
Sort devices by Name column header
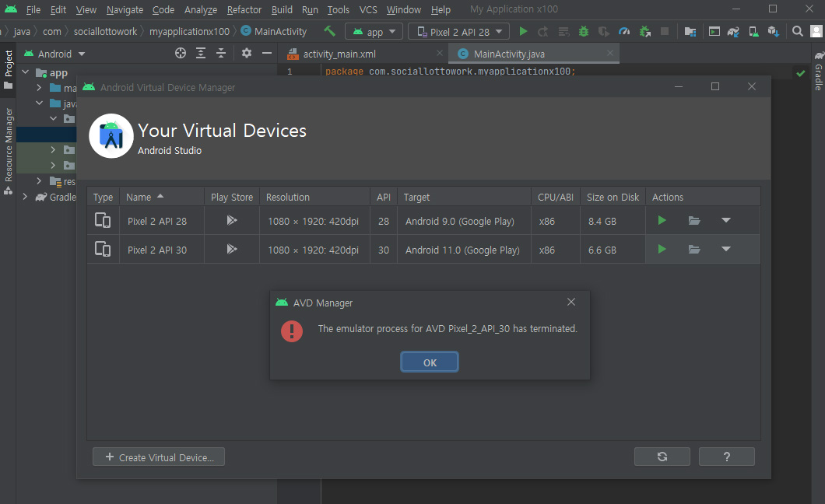tap(162, 197)
